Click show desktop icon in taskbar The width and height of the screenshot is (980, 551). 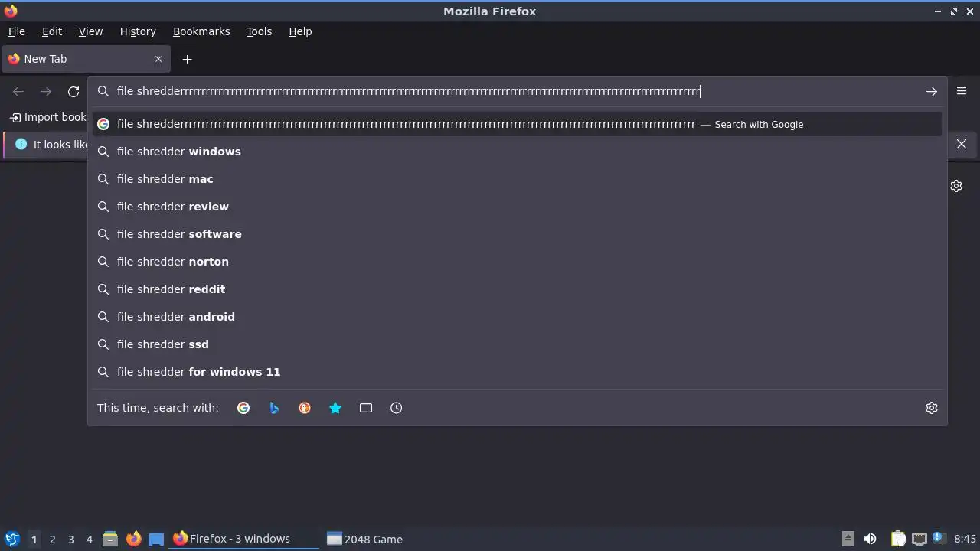[156, 539]
